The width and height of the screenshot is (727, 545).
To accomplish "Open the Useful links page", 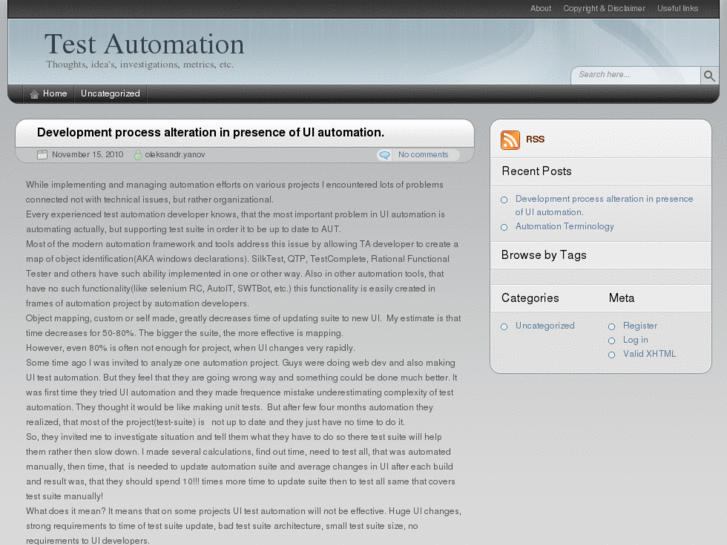I will 677,8.
